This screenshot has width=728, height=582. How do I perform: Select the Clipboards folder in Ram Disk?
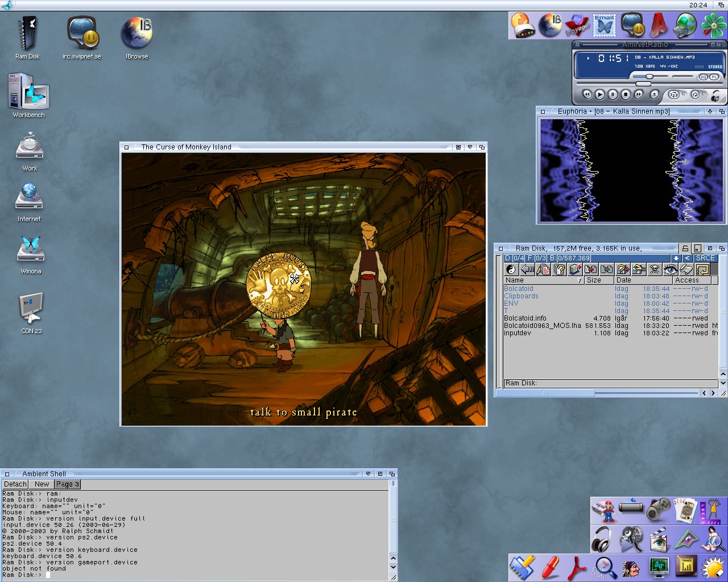point(521,296)
